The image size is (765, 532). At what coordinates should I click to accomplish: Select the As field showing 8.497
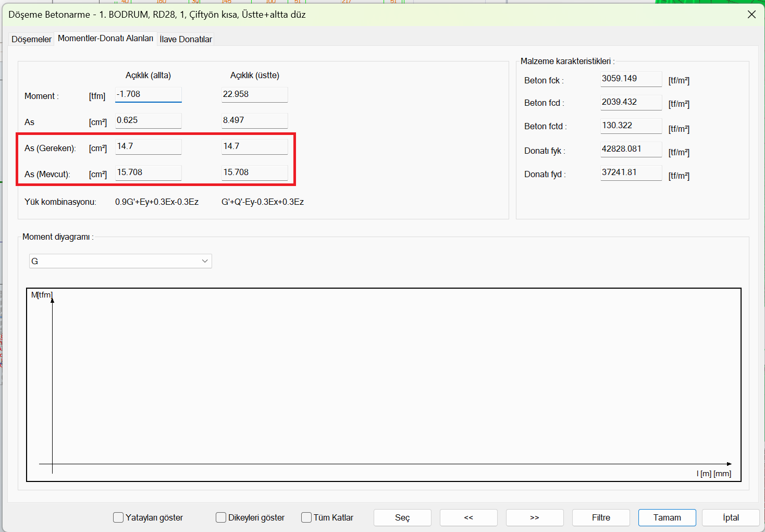point(255,120)
